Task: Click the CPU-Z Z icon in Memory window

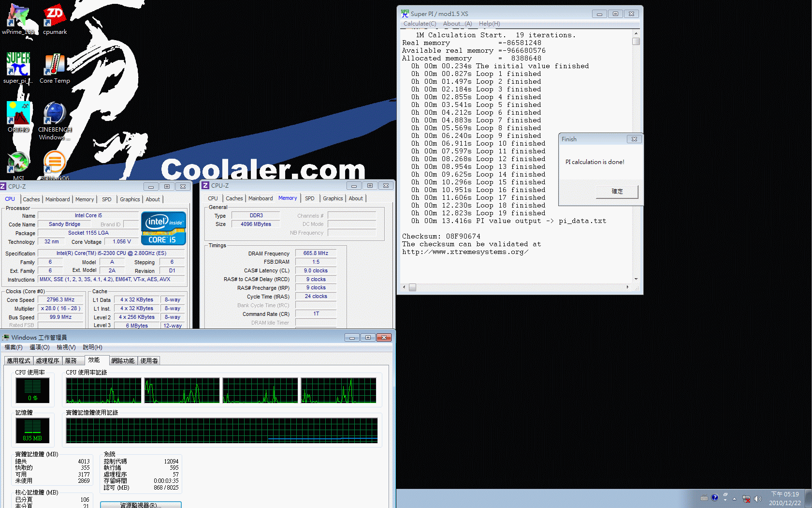Action: point(205,185)
